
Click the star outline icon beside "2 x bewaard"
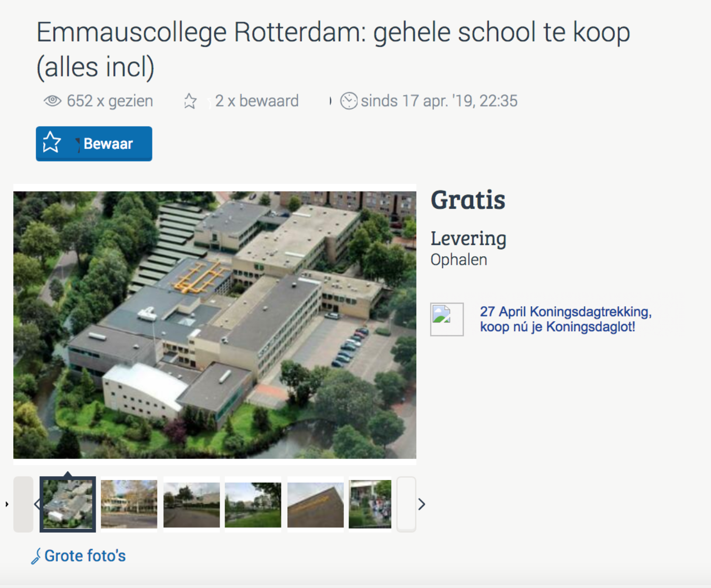(190, 101)
